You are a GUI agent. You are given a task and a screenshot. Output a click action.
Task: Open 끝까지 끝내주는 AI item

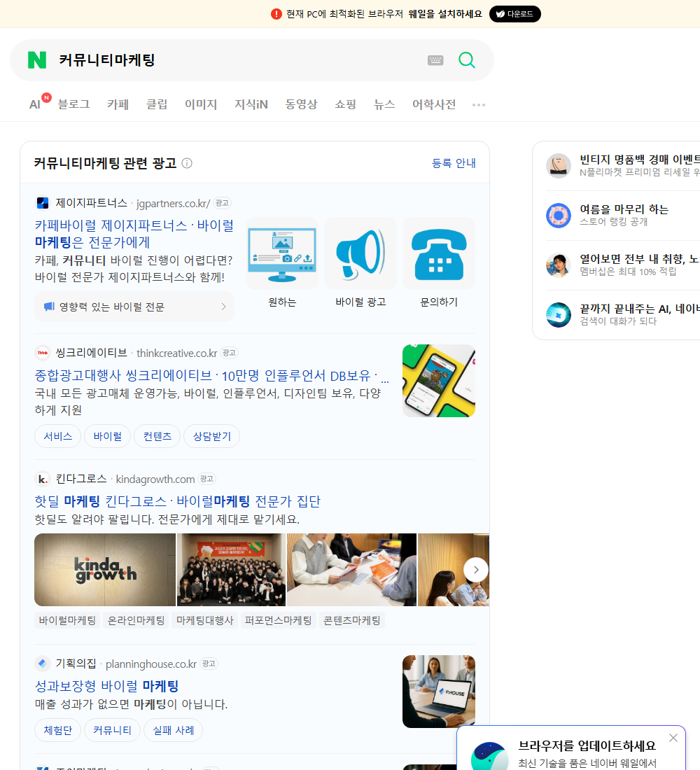click(623, 314)
